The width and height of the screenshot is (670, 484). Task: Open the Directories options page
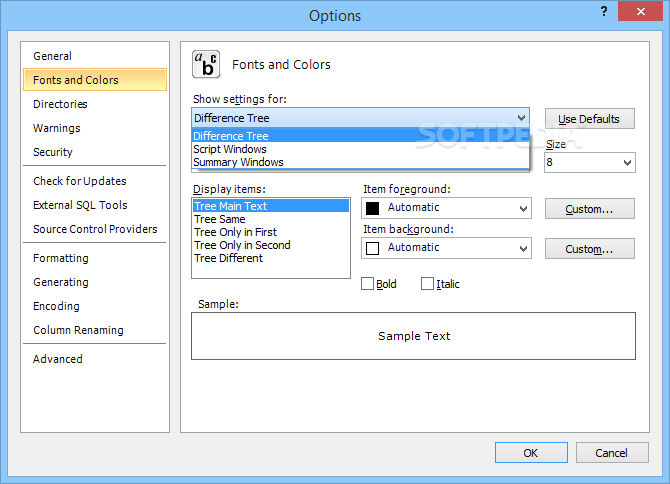point(60,104)
